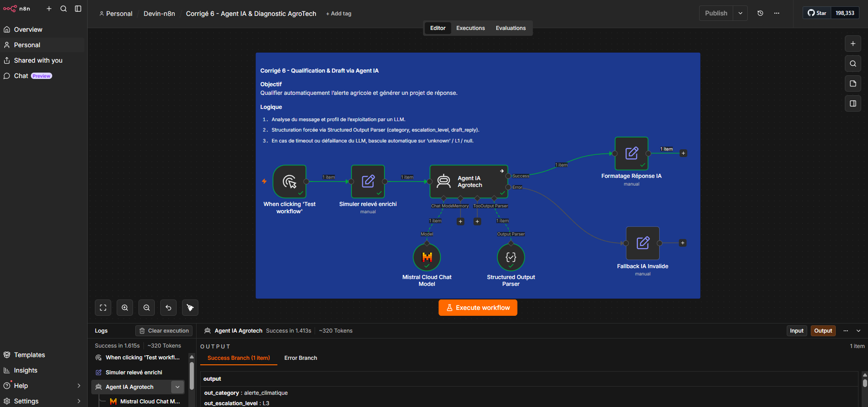Viewport: 868px width, 407px height.
Task: Select 'Mistral Cloud Chat M...' log row
Action: pos(145,402)
